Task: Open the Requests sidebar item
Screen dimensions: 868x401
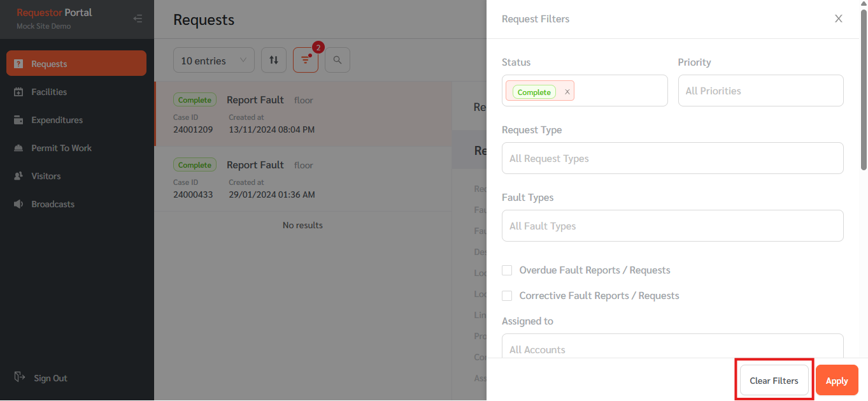Action: [x=76, y=64]
